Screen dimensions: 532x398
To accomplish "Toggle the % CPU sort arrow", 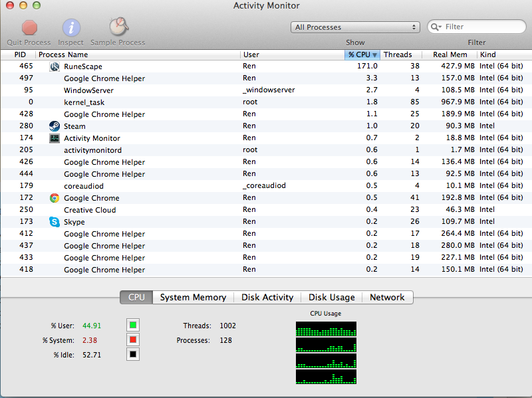I will pos(374,55).
